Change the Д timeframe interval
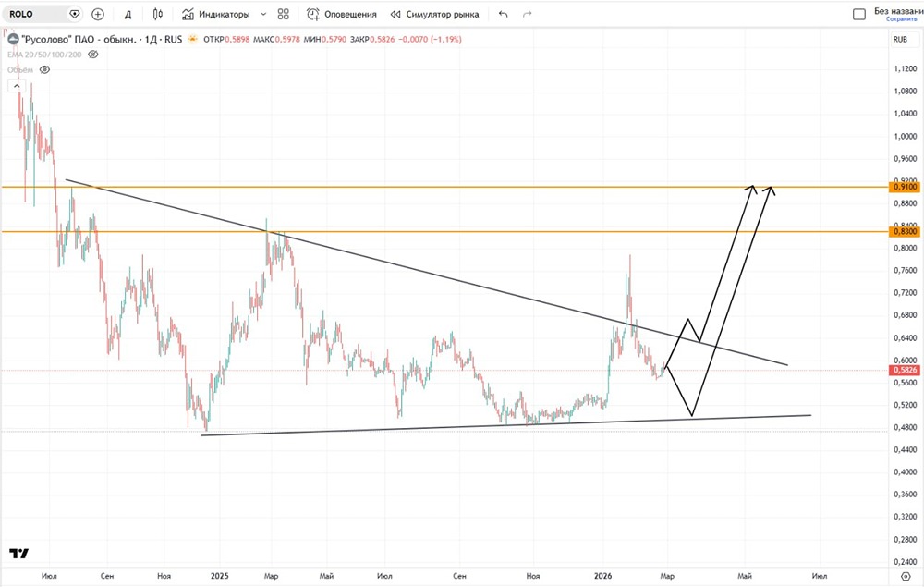The width and height of the screenshot is (924, 587). pyautogui.click(x=128, y=15)
